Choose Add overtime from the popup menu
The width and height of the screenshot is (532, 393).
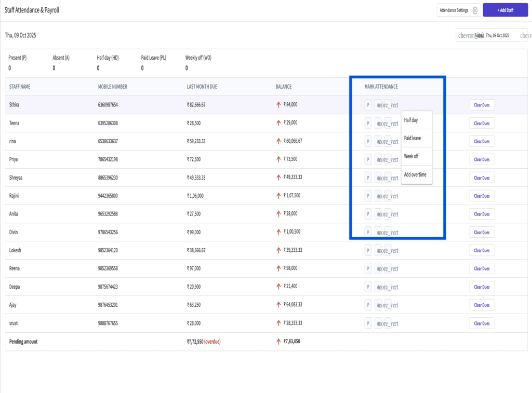(416, 175)
